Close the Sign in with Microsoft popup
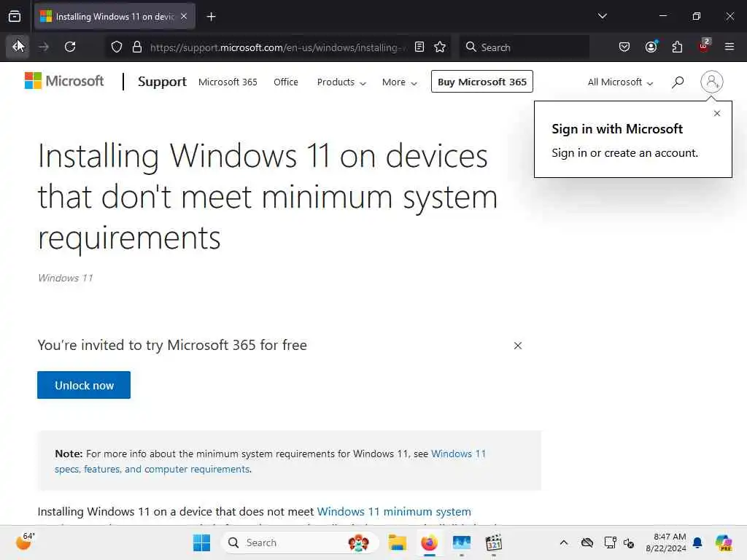This screenshot has width=747, height=560. [717, 113]
